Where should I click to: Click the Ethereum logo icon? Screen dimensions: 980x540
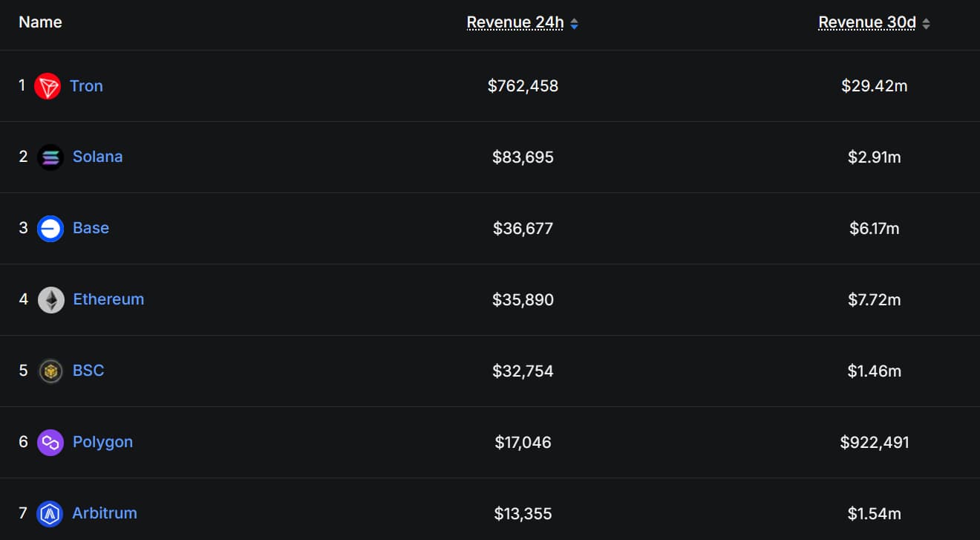pyautogui.click(x=50, y=299)
